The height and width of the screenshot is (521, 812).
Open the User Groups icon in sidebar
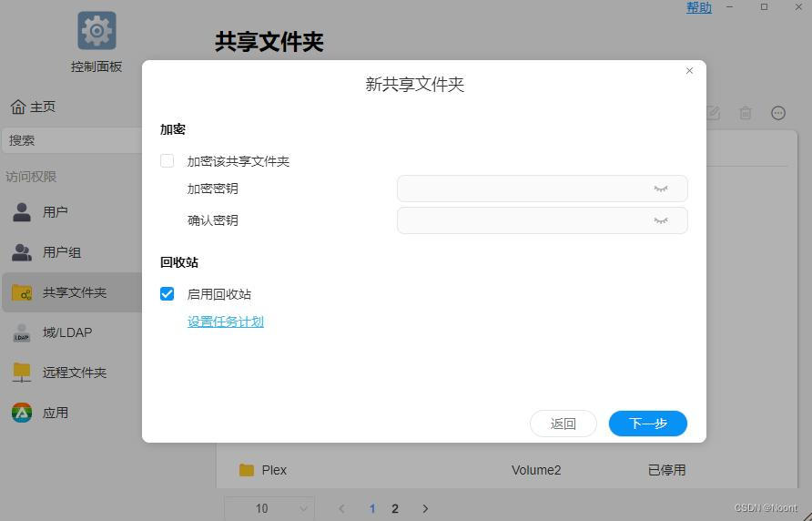click(22, 252)
